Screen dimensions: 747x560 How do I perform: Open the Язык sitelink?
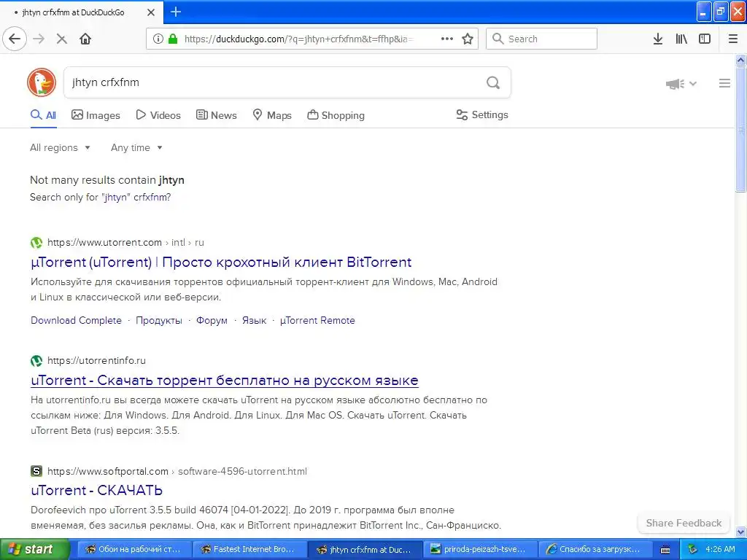coord(255,321)
